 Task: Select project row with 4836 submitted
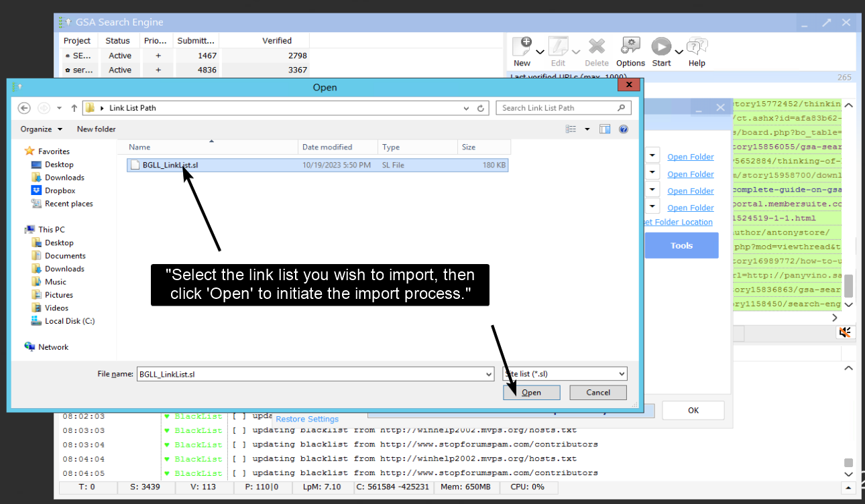tap(185, 70)
